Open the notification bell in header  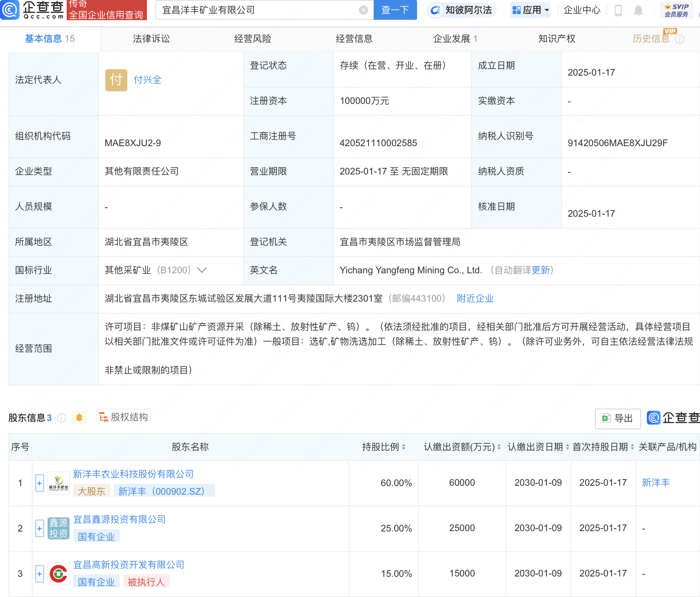pyautogui.click(x=638, y=10)
